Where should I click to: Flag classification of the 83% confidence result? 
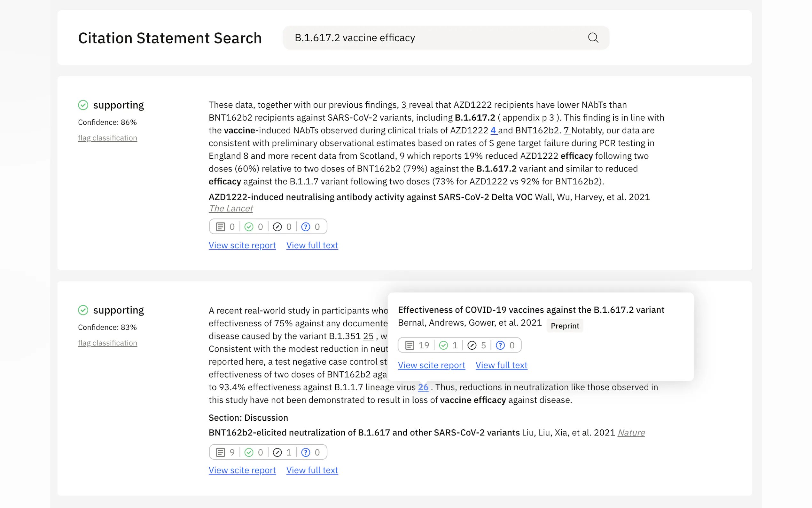coord(107,343)
